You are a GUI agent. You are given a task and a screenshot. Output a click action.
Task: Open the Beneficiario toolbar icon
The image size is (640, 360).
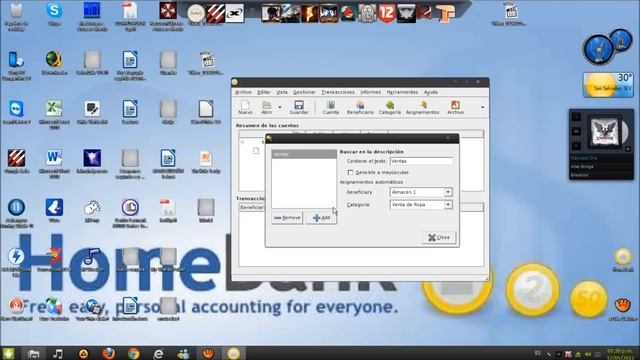point(360,107)
